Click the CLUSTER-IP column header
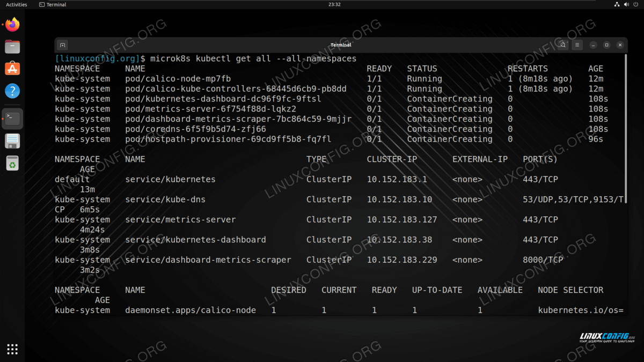Image resolution: width=644 pixels, height=362 pixels. click(392, 159)
